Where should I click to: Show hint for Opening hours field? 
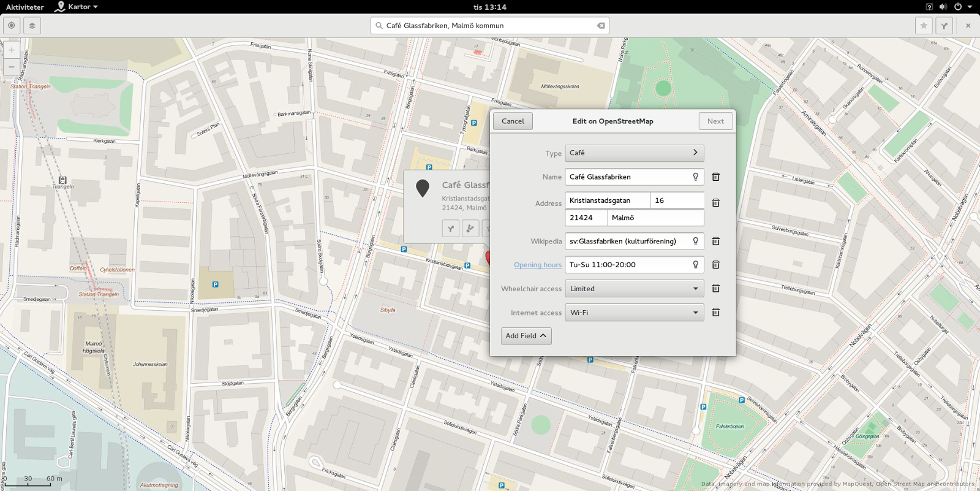(696, 265)
